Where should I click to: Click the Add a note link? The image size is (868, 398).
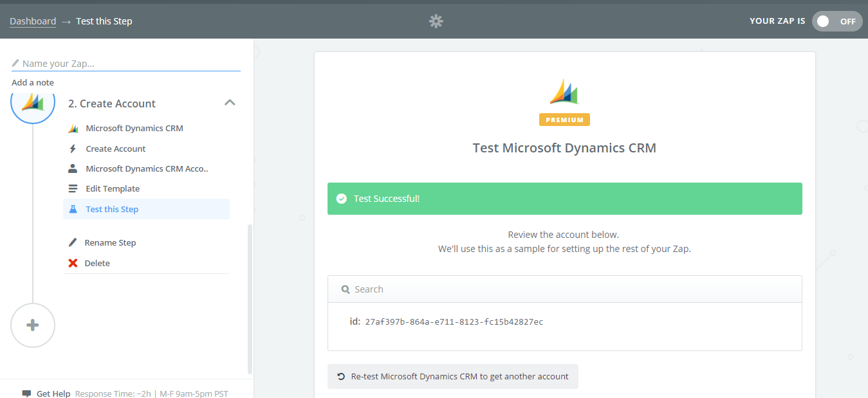tap(33, 82)
